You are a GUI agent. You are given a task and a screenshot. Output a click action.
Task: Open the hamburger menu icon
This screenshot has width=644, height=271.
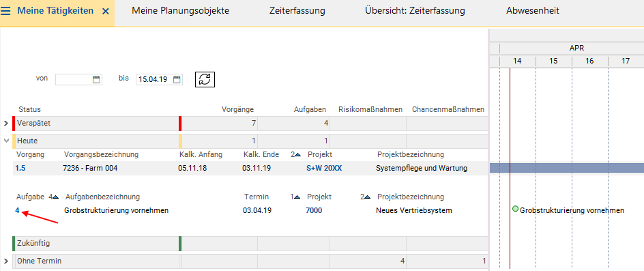pyautogui.click(x=5, y=11)
